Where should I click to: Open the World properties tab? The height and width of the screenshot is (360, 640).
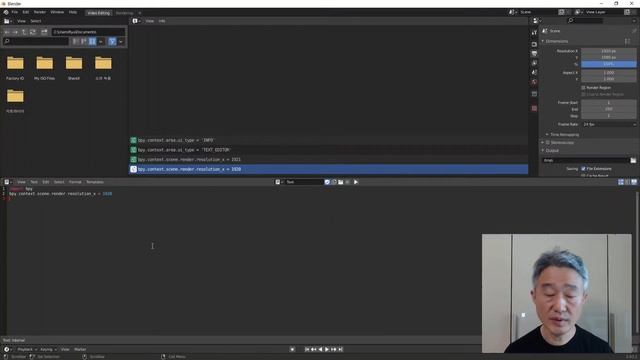click(x=534, y=82)
